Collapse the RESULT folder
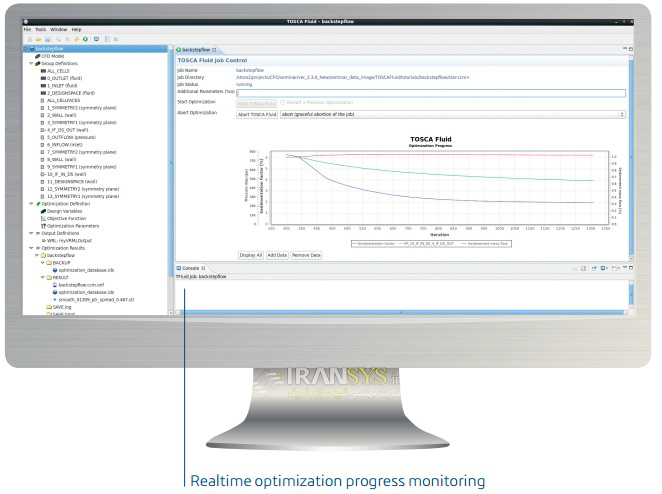 point(43,277)
